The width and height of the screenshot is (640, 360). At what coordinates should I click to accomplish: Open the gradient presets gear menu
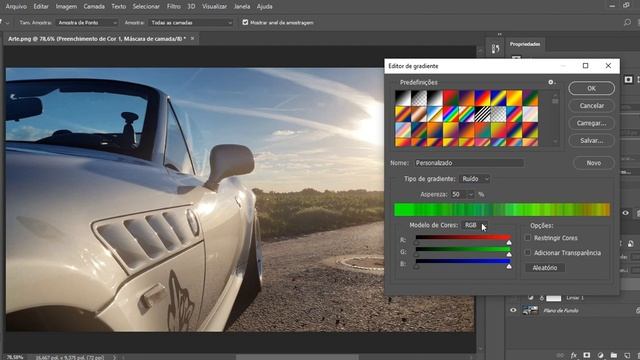551,82
